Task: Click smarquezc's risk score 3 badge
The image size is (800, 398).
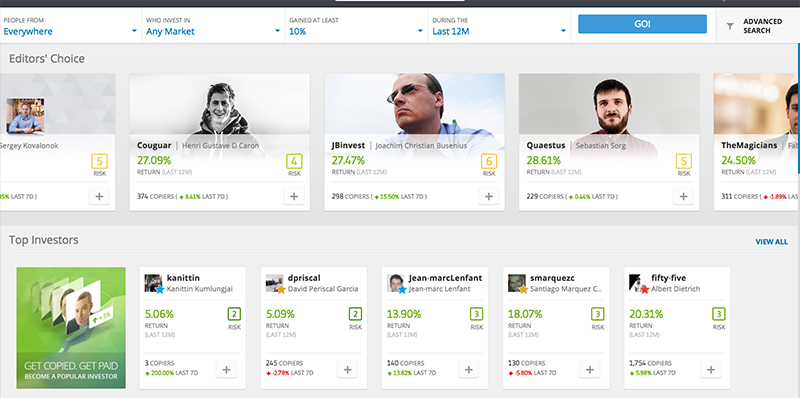Action: click(x=597, y=314)
